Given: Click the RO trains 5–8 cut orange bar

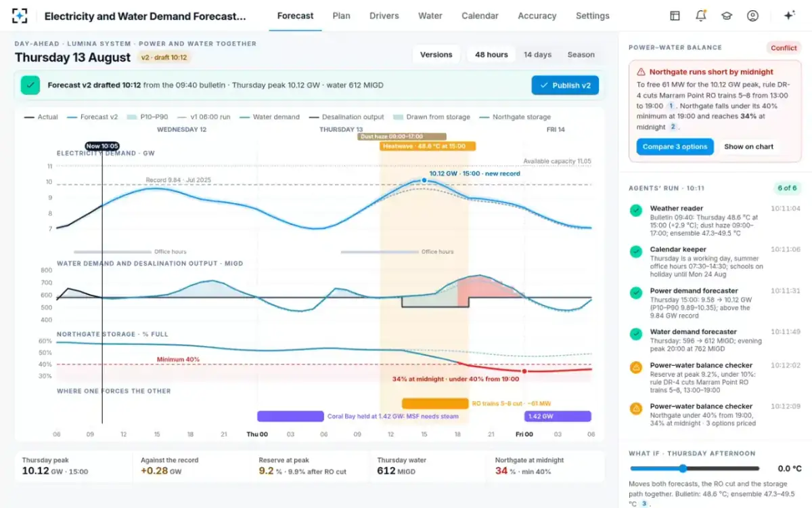Looking at the screenshot, I should click(x=435, y=403).
